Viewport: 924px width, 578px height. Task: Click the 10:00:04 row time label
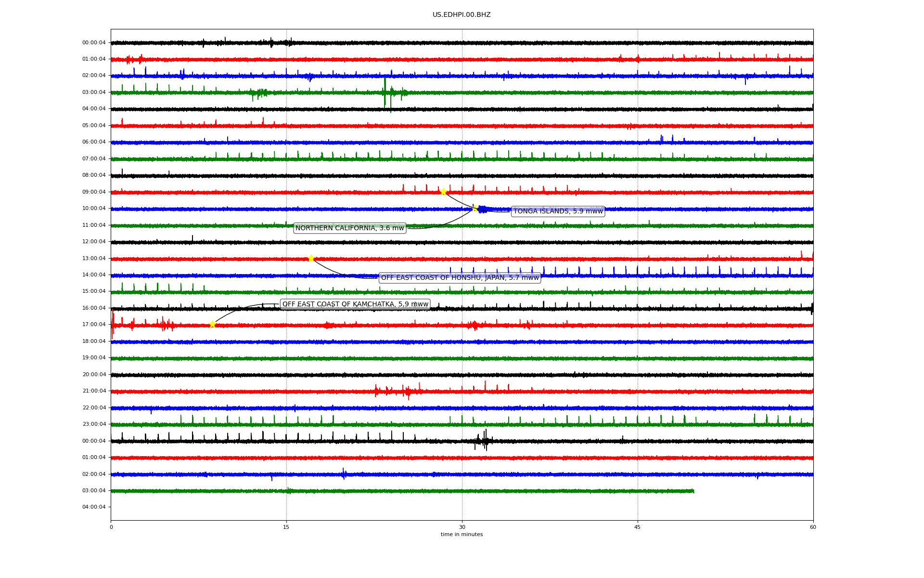[x=94, y=208]
